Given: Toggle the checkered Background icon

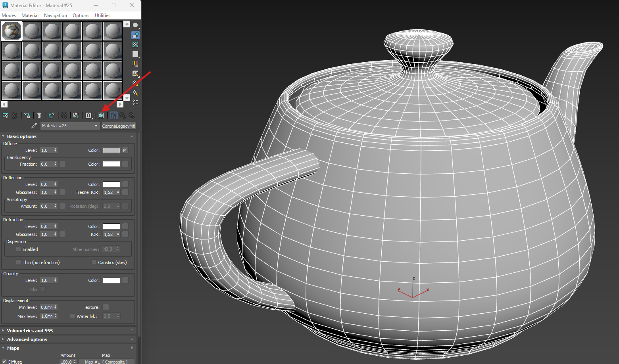Looking at the screenshot, I should click(x=135, y=44).
